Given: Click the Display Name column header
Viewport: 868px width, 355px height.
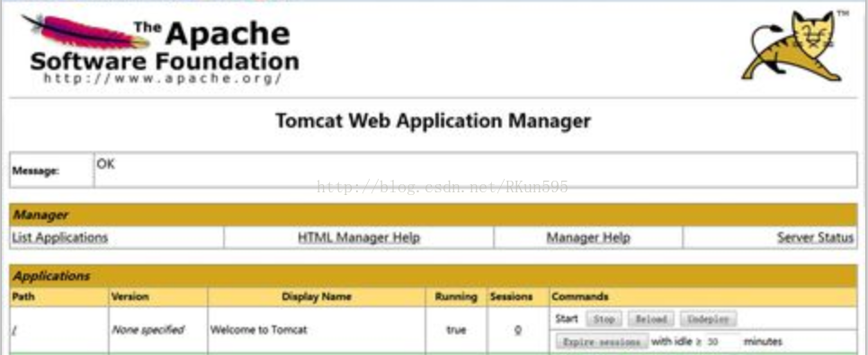Looking at the screenshot, I should 316,297.
